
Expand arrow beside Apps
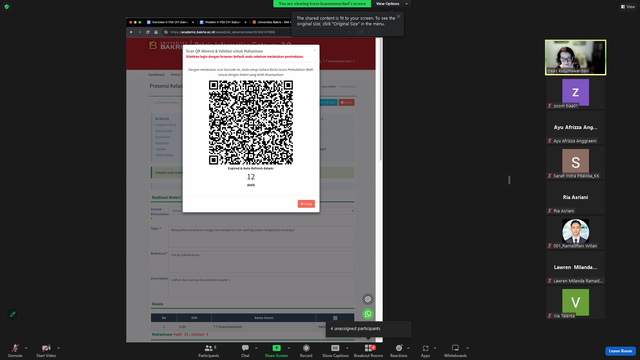(435, 348)
